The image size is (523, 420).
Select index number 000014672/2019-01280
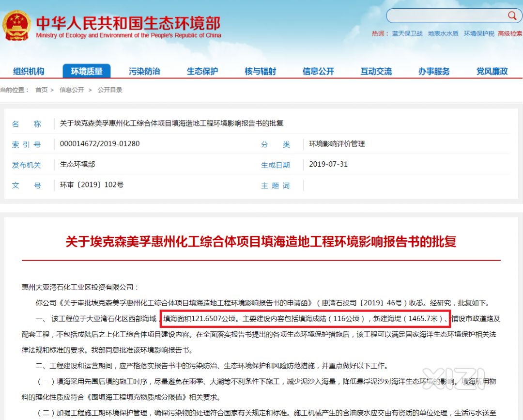[100, 144]
